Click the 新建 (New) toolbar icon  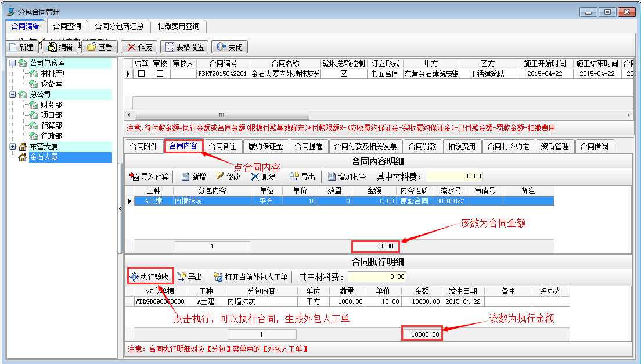pyautogui.click(x=13, y=47)
